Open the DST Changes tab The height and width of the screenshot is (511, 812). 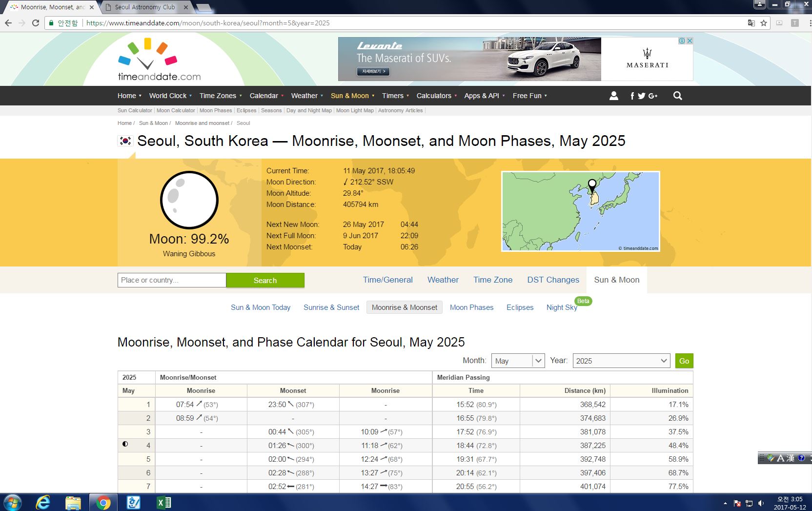[553, 280]
